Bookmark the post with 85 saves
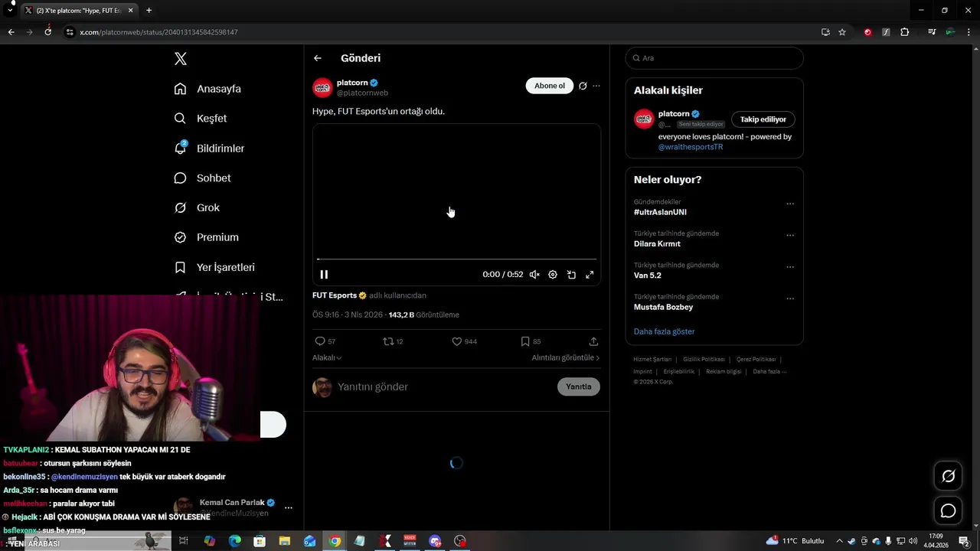Screen dimensions: 980x551 point(525,341)
